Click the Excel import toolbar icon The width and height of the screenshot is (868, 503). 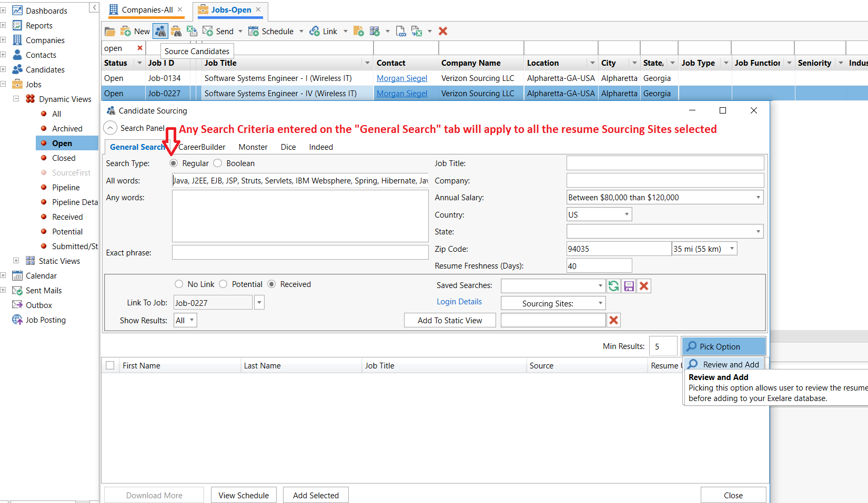192,32
